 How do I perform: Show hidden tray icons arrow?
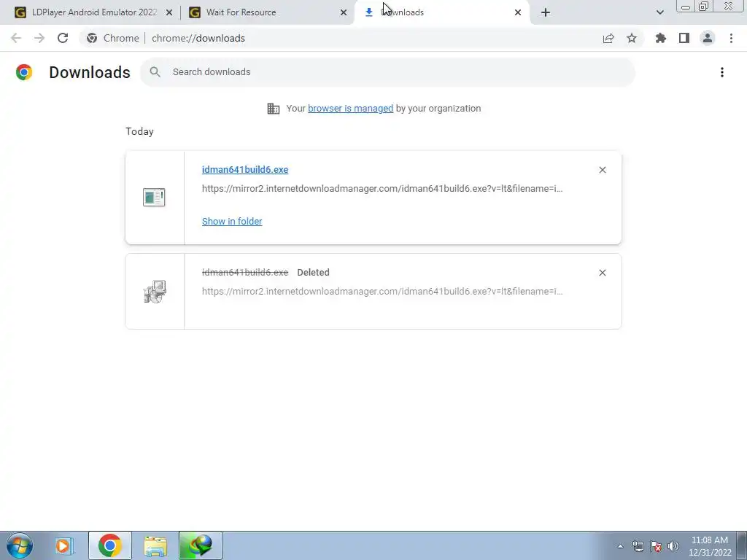(x=620, y=546)
